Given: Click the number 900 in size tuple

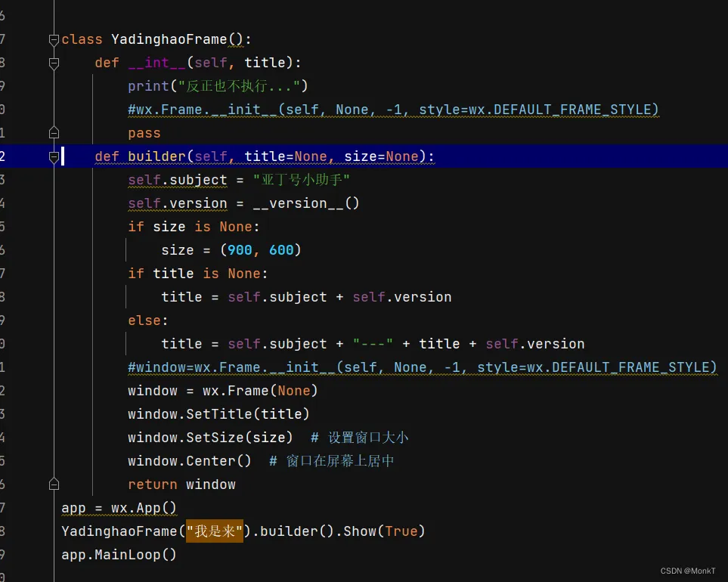Looking at the screenshot, I should point(240,250).
